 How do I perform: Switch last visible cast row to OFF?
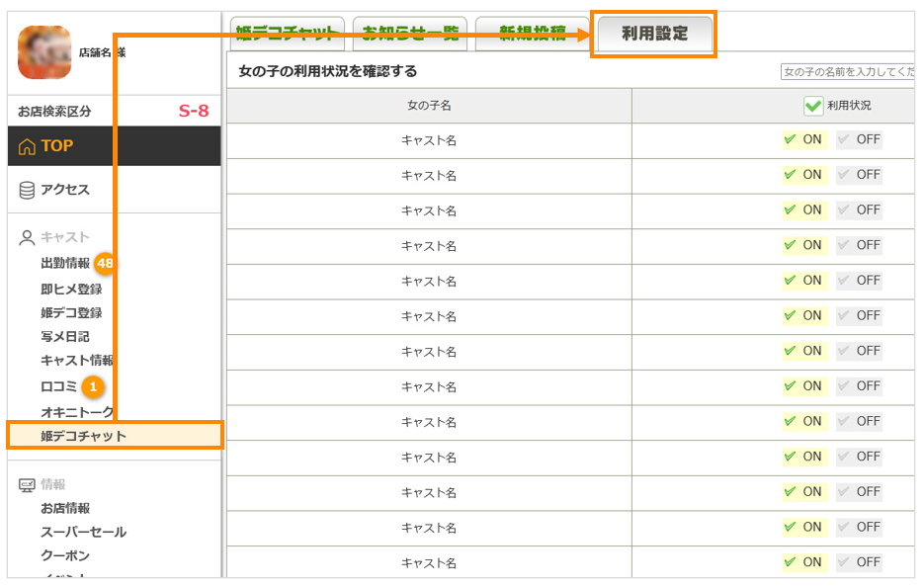tap(859, 562)
